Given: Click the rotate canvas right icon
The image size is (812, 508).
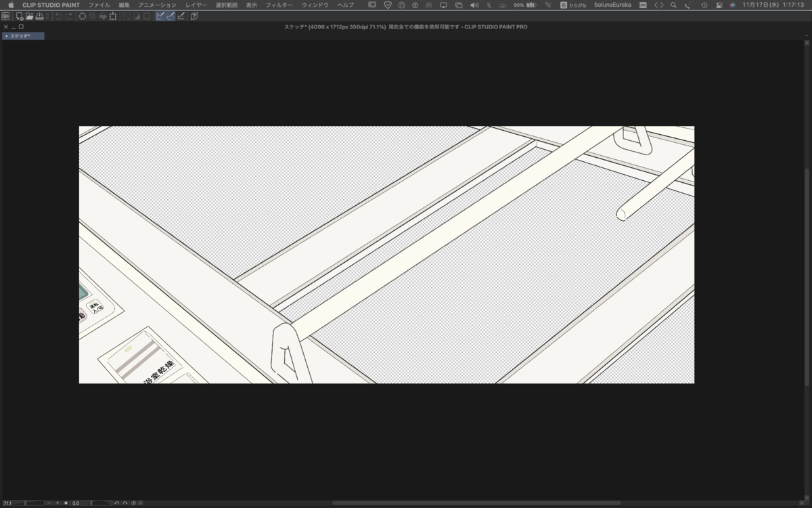Looking at the screenshot, I should point(125,503).
